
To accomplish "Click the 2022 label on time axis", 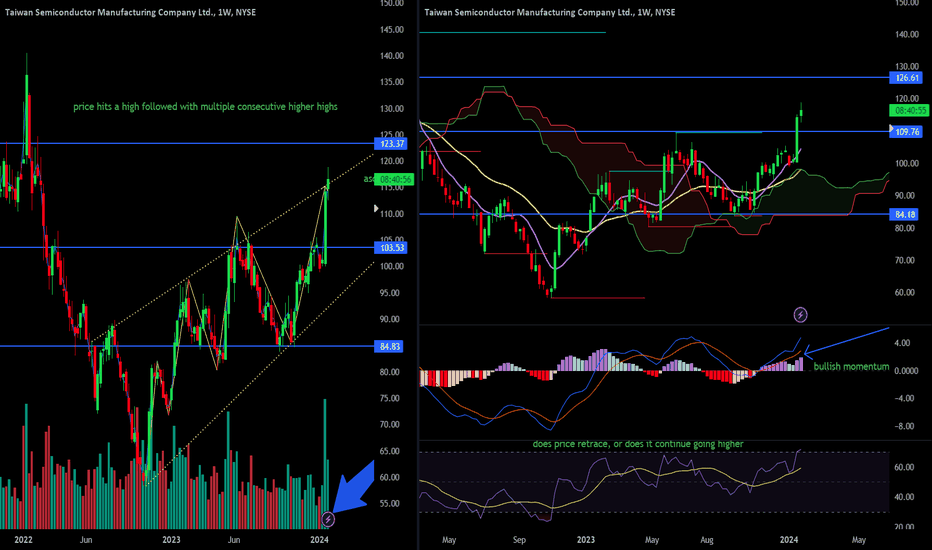I will (x=23, y=540).
